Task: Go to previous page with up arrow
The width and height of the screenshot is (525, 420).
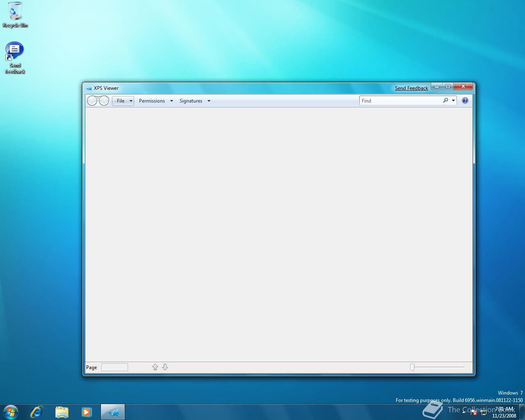Action: [155, 367]
